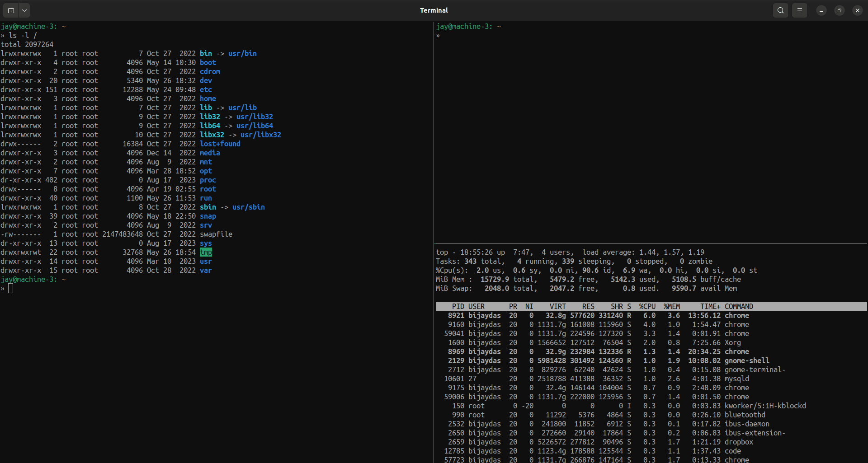Minimize the Terminal window
Viewport: 868px width, 463px height.
point(821,10)
